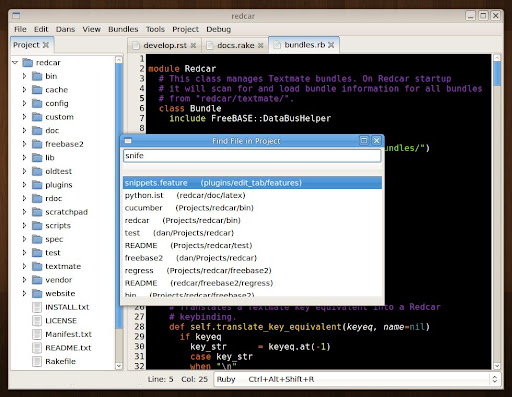Click the Line: 5 status text

point(160,379)
